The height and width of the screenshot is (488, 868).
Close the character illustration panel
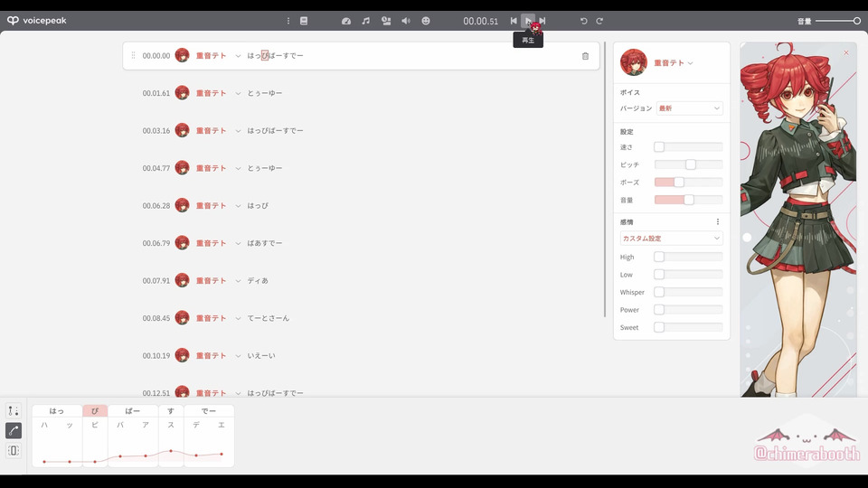pyautogui.click(x=846, y=52)
